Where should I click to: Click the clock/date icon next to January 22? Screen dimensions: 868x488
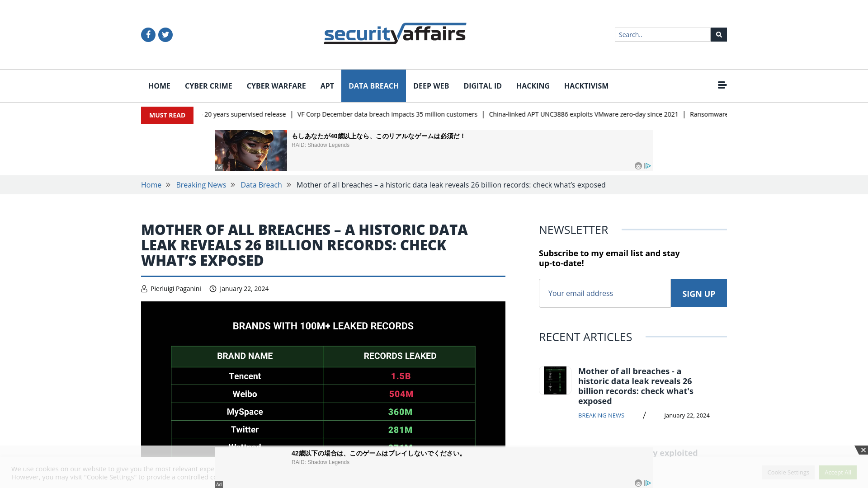[212, 288]
